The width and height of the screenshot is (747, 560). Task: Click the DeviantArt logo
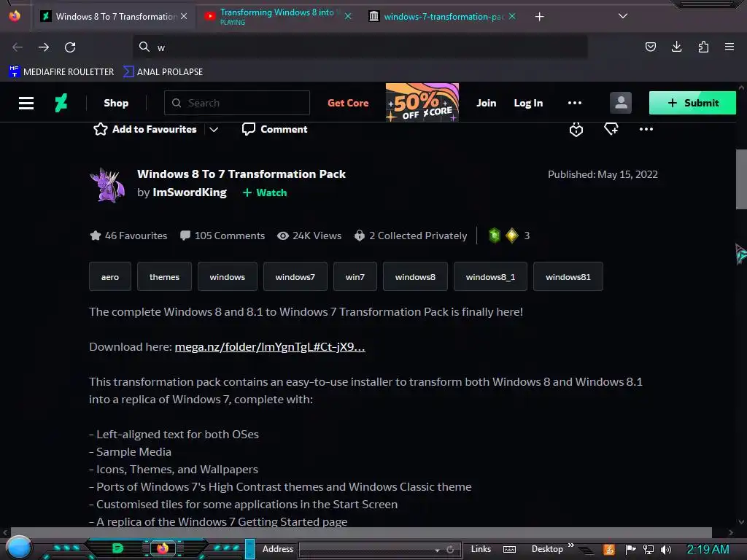(x=61, y=103)
